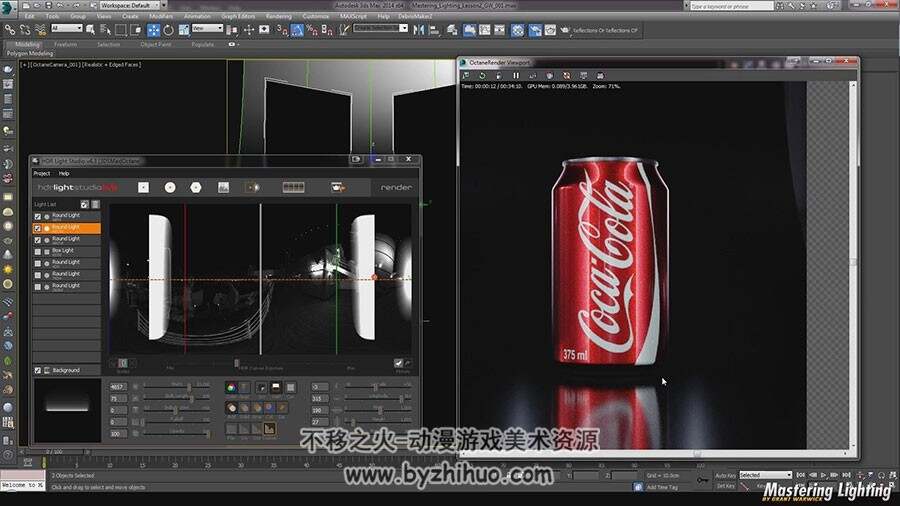Image resolution: width=900 pixels, height=506 pixels.
Task: Activate the Select and Scale tool
Action: 184,30
